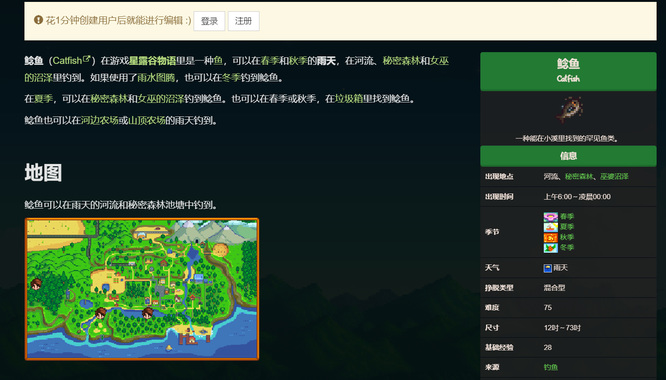Open the 垃圾箱 link
Viewport: 666px width, 380px height.
349,99
